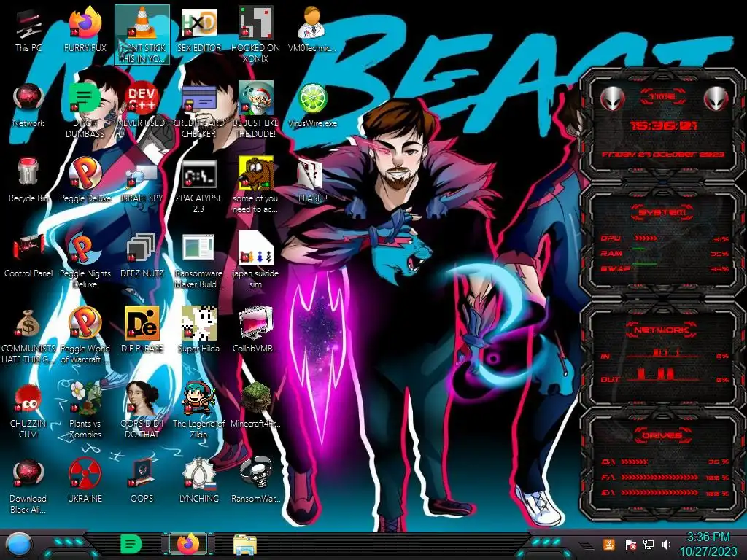Open the CREDIT CARD CHECKER icon
747x560 pixels.
pyautogui.click(x=198, y=98)
